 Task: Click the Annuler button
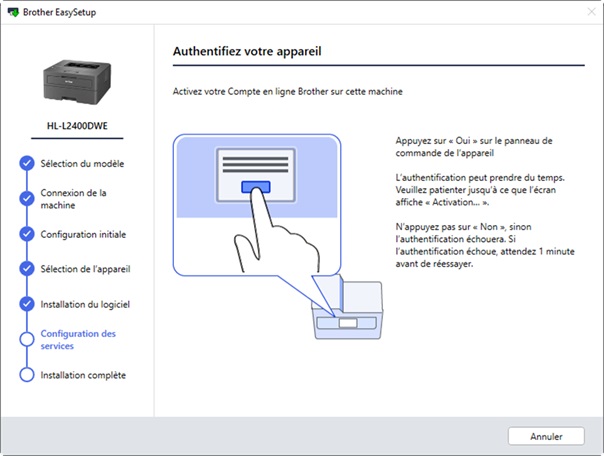(546, 436)
